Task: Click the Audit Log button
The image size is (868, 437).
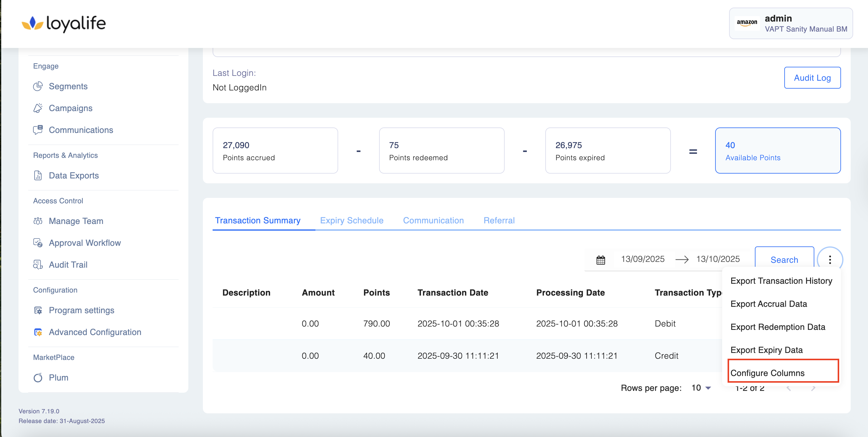Action: (x=812, y=78)
